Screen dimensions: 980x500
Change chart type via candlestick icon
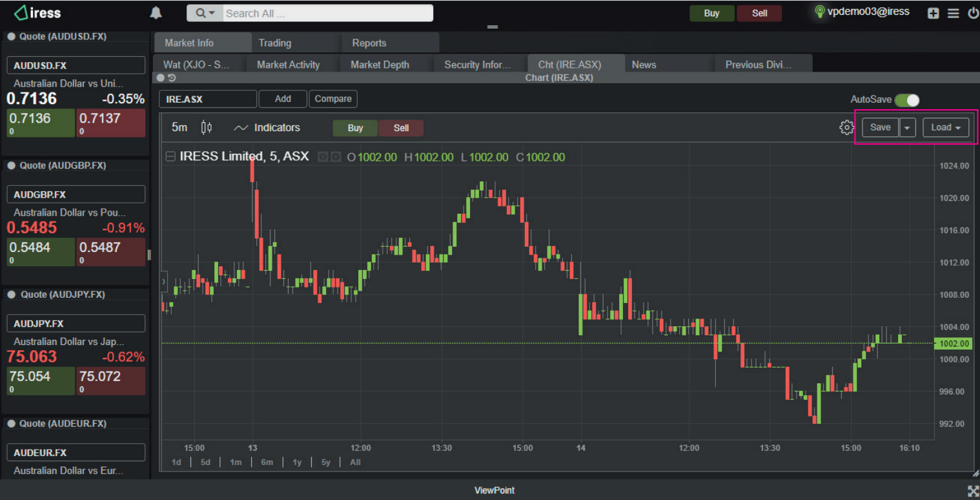(x=207, y=127)
